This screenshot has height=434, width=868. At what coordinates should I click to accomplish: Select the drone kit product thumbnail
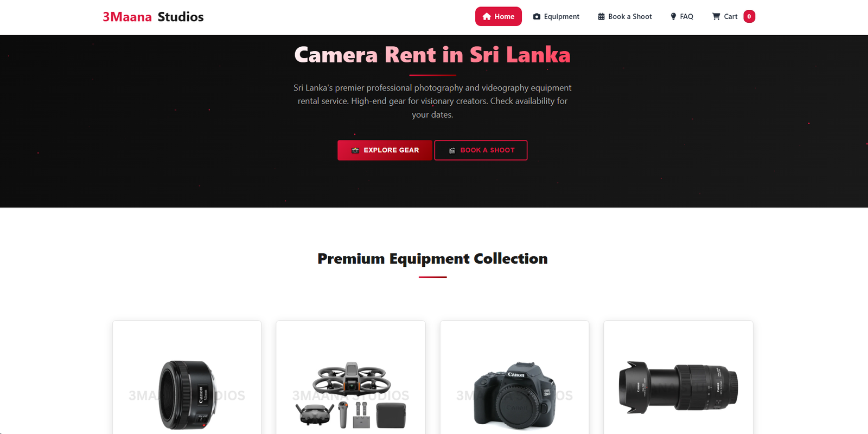[351, 395]
